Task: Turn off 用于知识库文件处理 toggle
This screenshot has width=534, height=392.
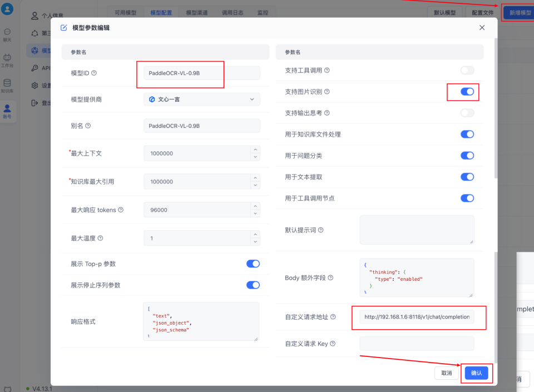Action: click(x=467, y=134)
